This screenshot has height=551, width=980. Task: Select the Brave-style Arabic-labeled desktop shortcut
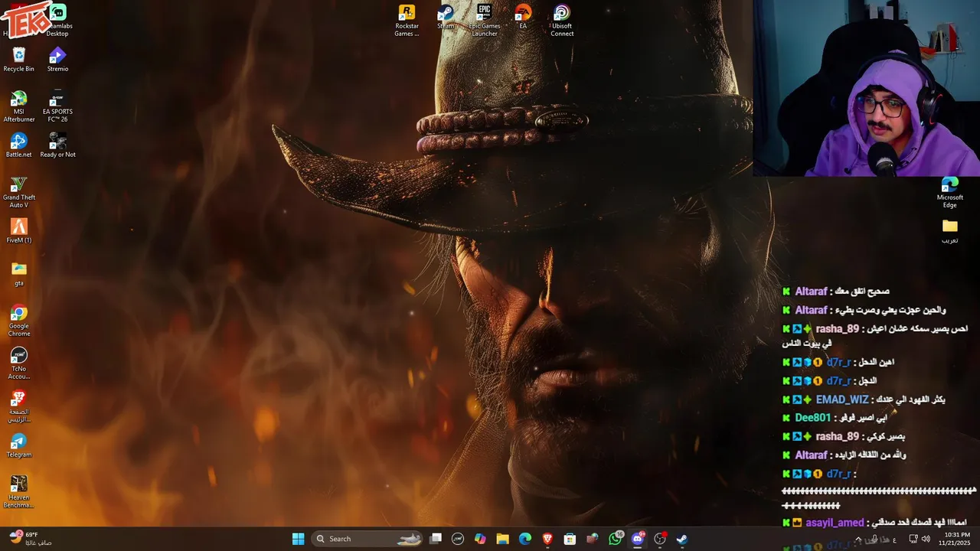pos(19,406)
